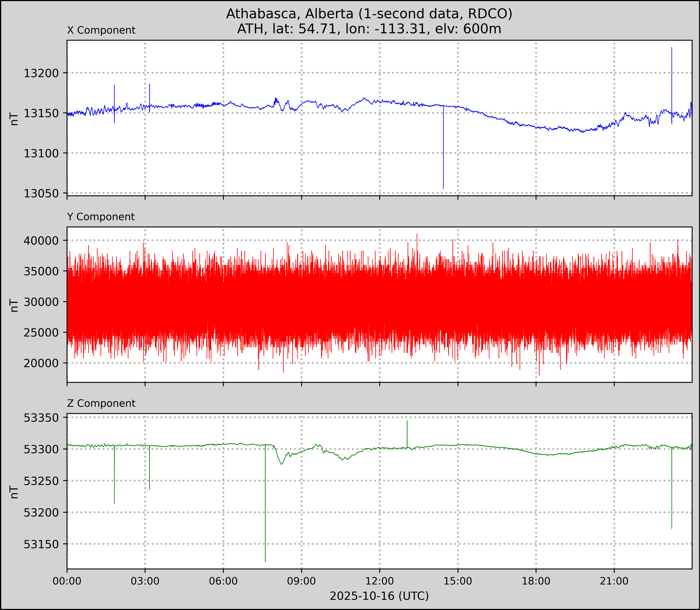The width and height of the screenshot is (700, 610).
Task: Click the 'Y Component' subplot label
Action: tap(101, 217)
